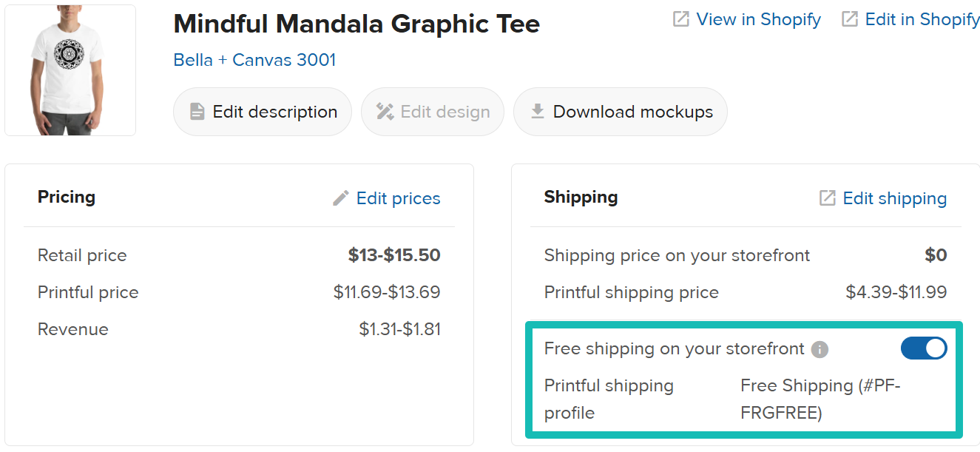980x452 pixels.
Task: Click the download arrow icon for mockups
Action: click(538, 111)
